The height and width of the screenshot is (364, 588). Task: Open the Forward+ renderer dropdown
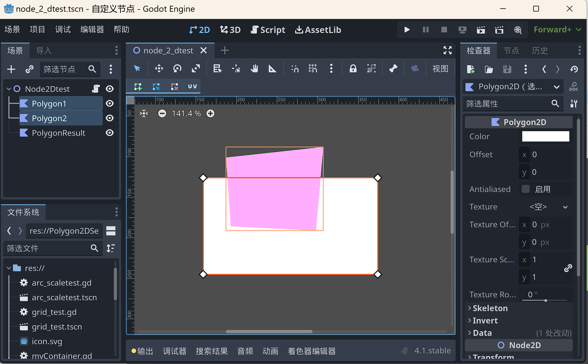coord(557,30)
